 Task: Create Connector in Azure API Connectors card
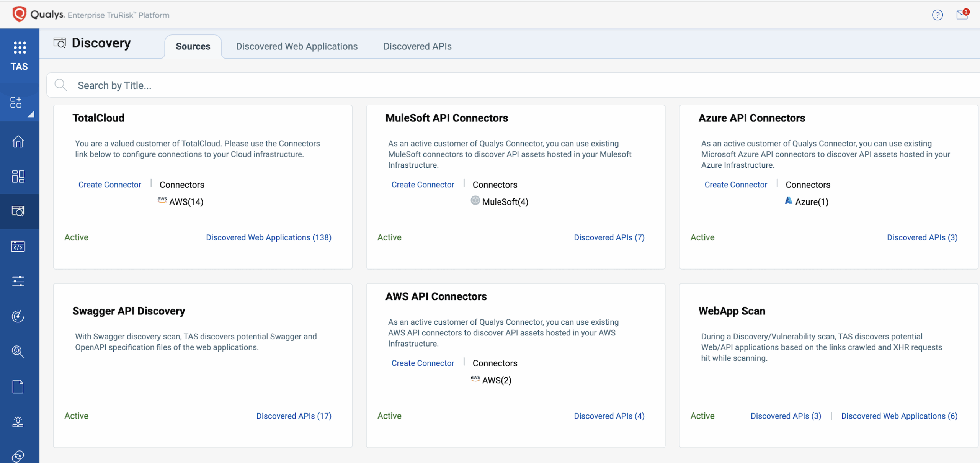[x=736, y=185]
